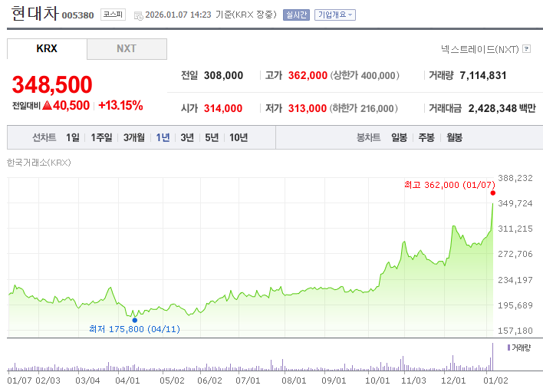Show the 주봉 weekly candle chart

click(426, 137)
